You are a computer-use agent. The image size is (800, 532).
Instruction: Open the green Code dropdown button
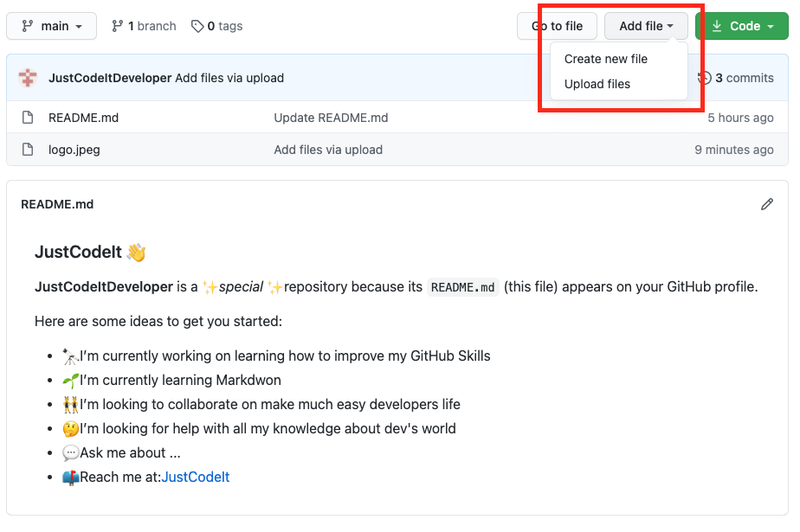pos(742,26)
